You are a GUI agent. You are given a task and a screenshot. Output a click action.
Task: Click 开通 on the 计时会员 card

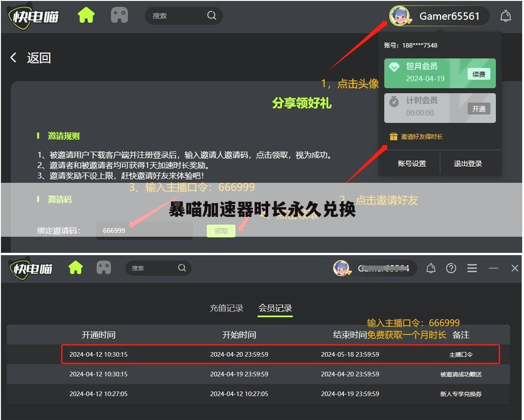tap(478, 109)
